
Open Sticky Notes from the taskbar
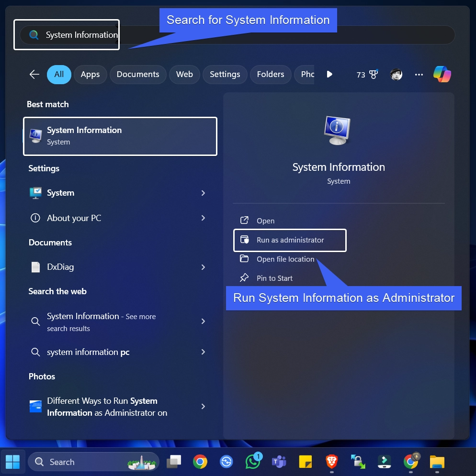(305, 462)
